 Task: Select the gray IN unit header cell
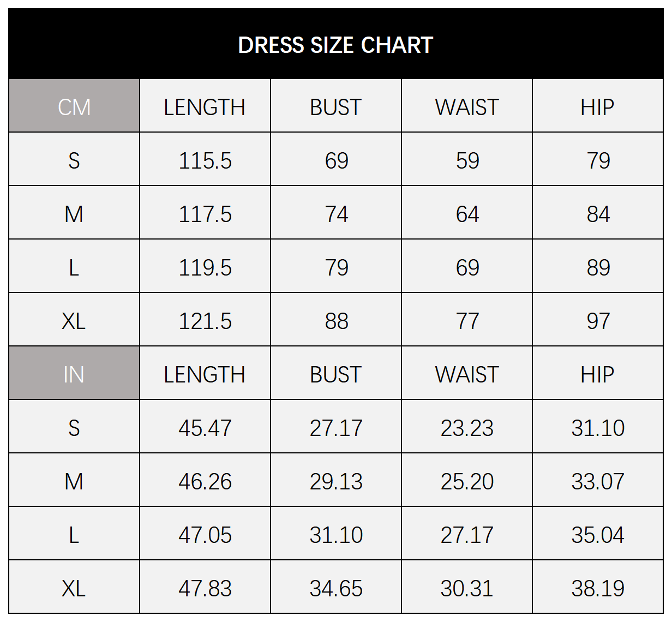pyautogui.click(x=74, y=374)
